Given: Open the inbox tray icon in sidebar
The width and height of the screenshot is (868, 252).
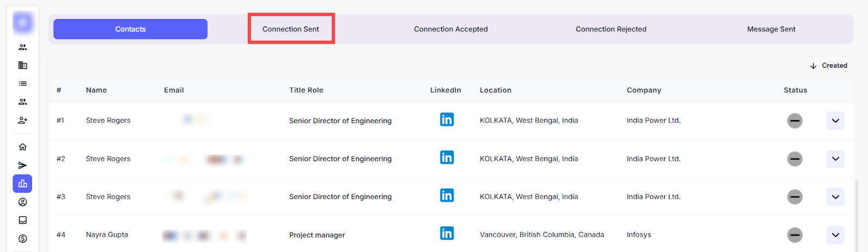Looking at the screenshot, I should point(23,220).
